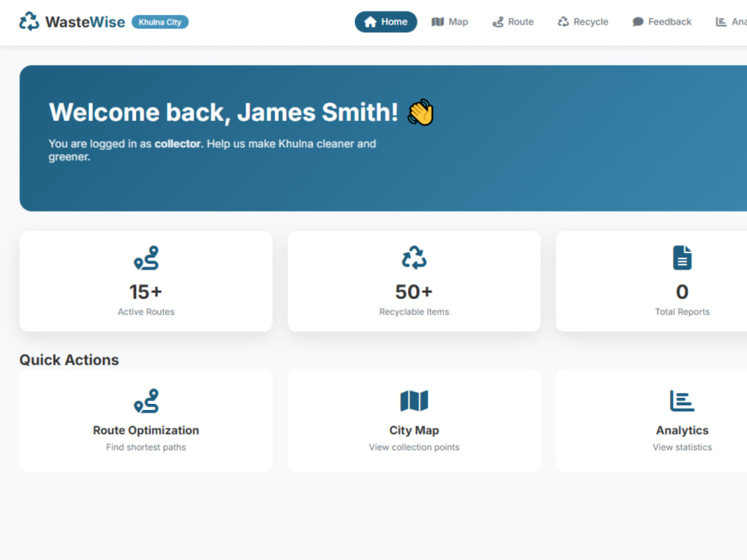The image size is (747, 560).
Task: Click 'View statistics' text
Action: 682,447
